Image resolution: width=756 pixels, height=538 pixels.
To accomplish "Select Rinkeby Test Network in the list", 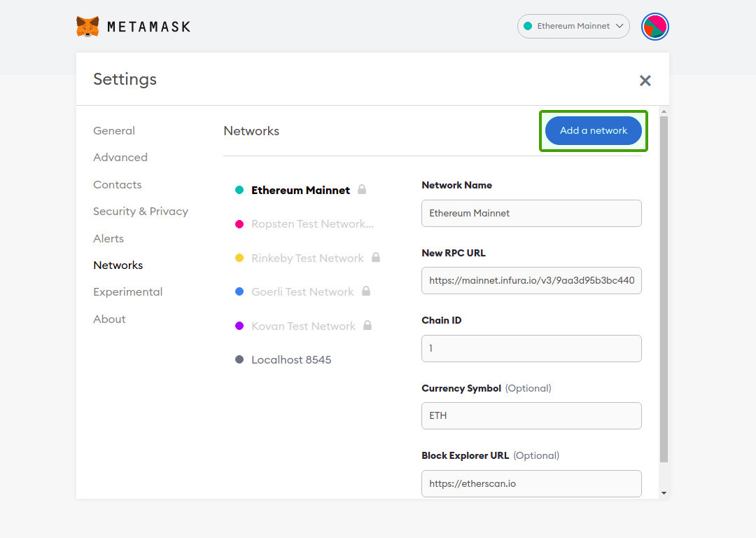I will point(307,258).
